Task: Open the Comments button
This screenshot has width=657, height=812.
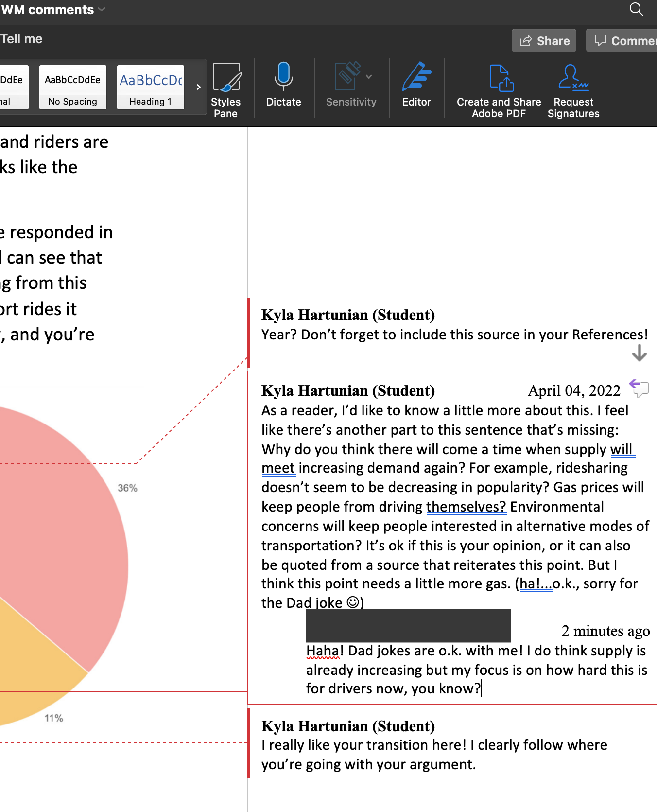Action: 622,40
